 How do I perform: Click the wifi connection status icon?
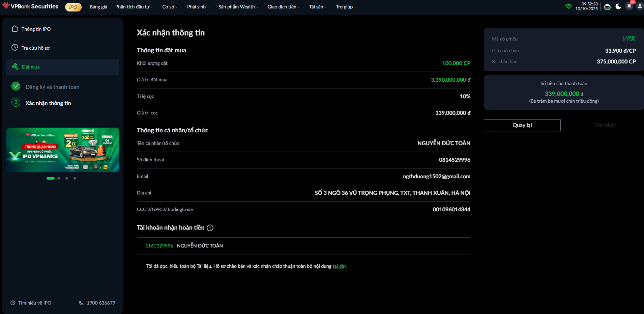(568, 6)
